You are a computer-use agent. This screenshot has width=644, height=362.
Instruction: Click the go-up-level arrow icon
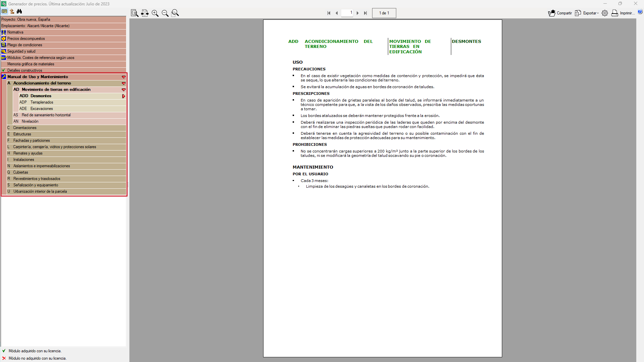point(12,11)
